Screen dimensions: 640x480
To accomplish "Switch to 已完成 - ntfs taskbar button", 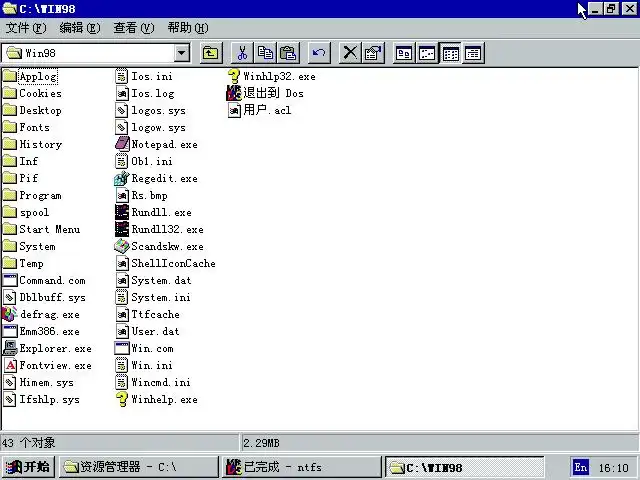I will click(302, 467).
